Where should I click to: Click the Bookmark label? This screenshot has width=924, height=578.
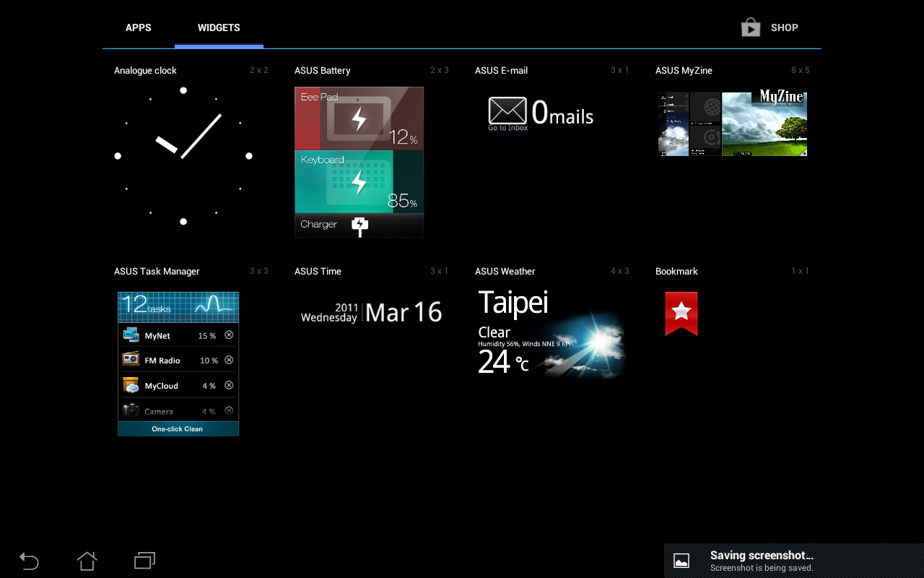click(x=676, y=271)
